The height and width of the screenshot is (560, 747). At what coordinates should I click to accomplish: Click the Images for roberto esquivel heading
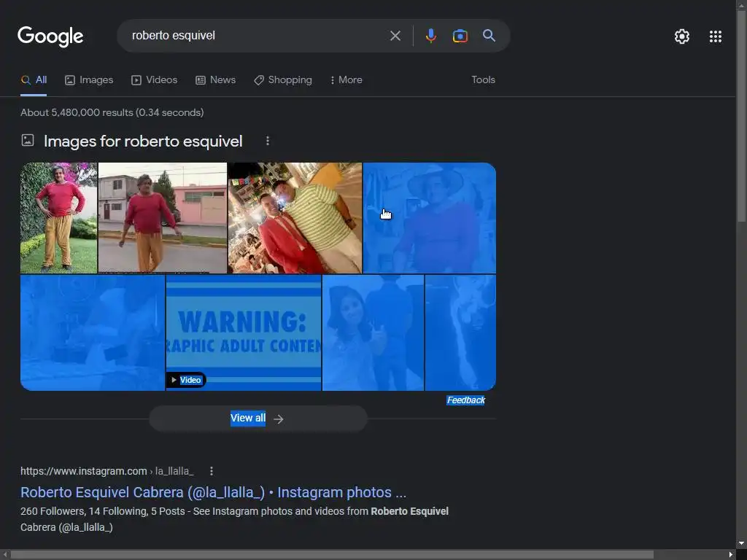[143, 141]
